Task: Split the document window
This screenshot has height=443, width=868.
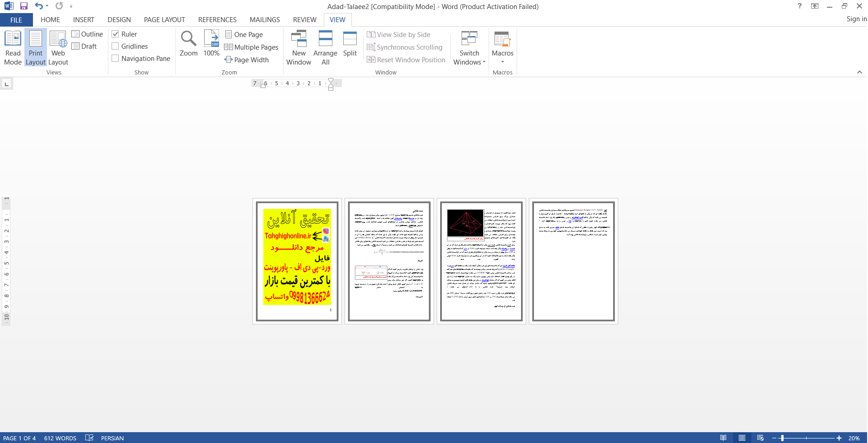Action: (x=350, y=44)
